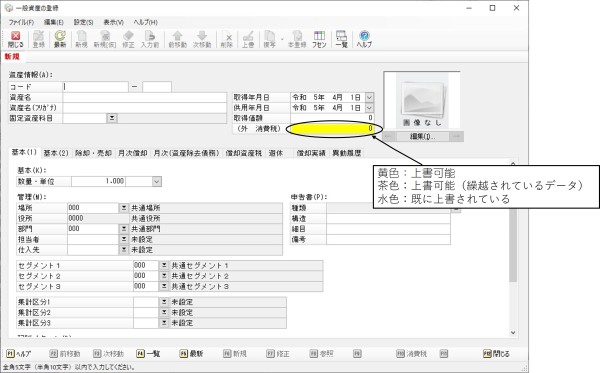
Task: Open the 場所 lookup dropdown arrow
Action: point(124,208)
